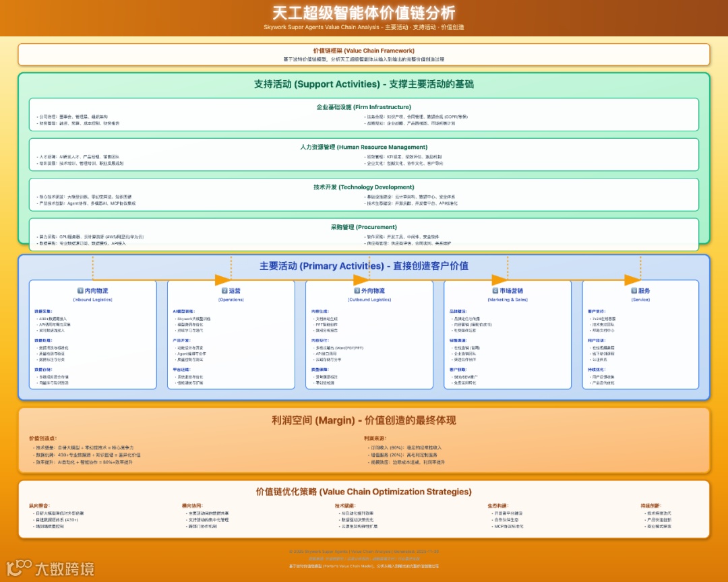
Task: Click the number 4 badge beside 市场营销
Action: pyautogui.click(x=495, y=290)
